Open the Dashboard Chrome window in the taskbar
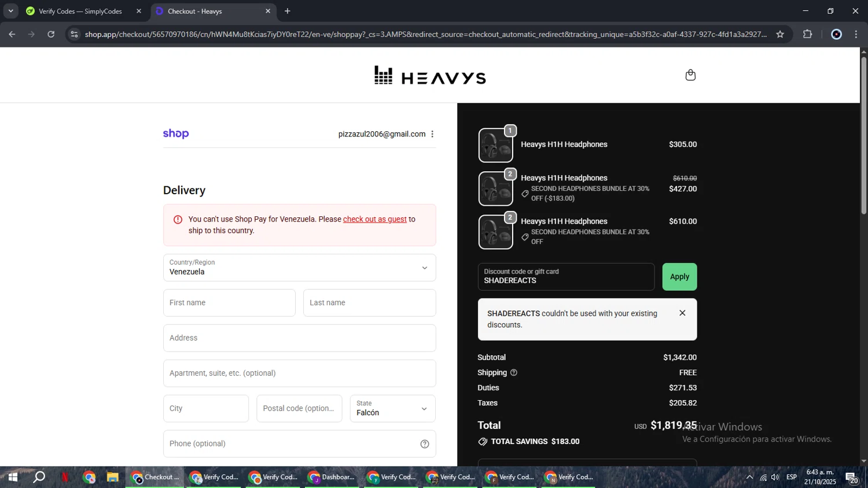This screenshot has width=868, height=488. point(332,477)
